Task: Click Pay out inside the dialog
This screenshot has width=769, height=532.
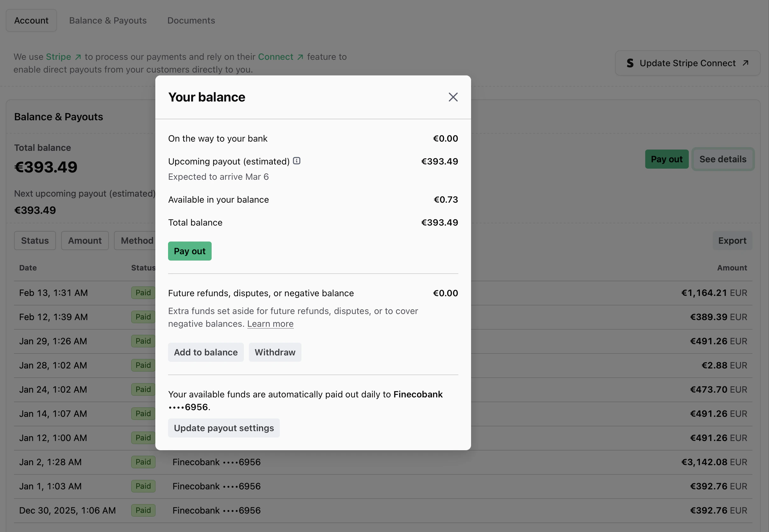Action: pyautogui.click(x=189, y=251)
